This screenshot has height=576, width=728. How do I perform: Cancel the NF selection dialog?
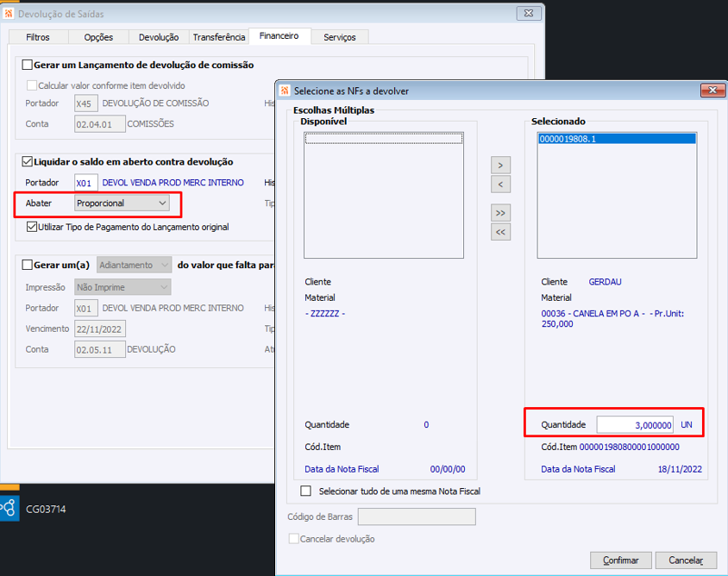tap(686, 560)
